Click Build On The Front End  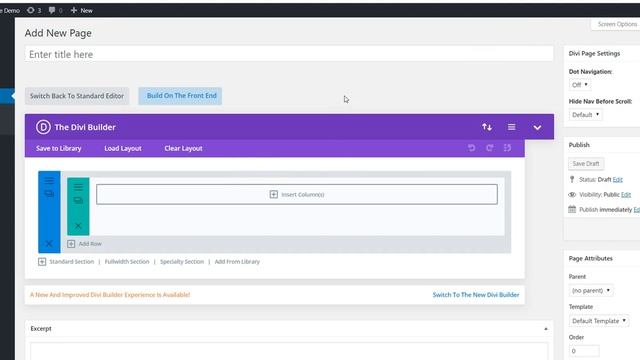tap(180, 96)
